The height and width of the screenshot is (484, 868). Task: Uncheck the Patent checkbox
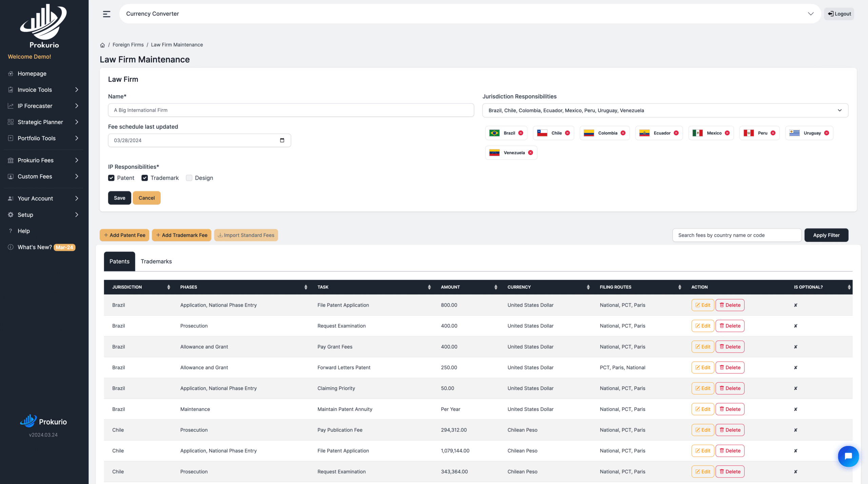pyautogui.click(x=111, y=178)
